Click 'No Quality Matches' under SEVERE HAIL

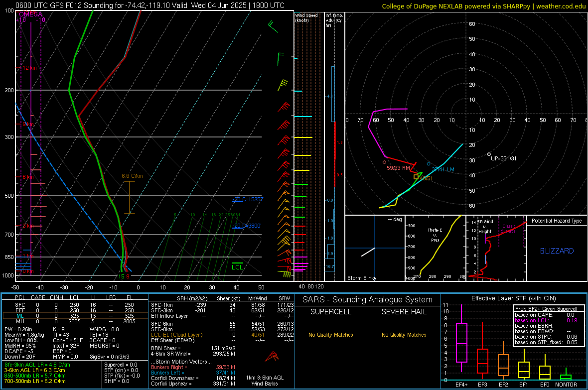point(404,335)
